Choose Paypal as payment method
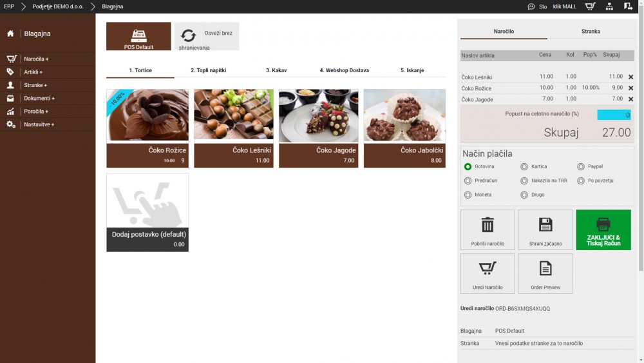The image size is (644, 363). (x=581, y=166)
